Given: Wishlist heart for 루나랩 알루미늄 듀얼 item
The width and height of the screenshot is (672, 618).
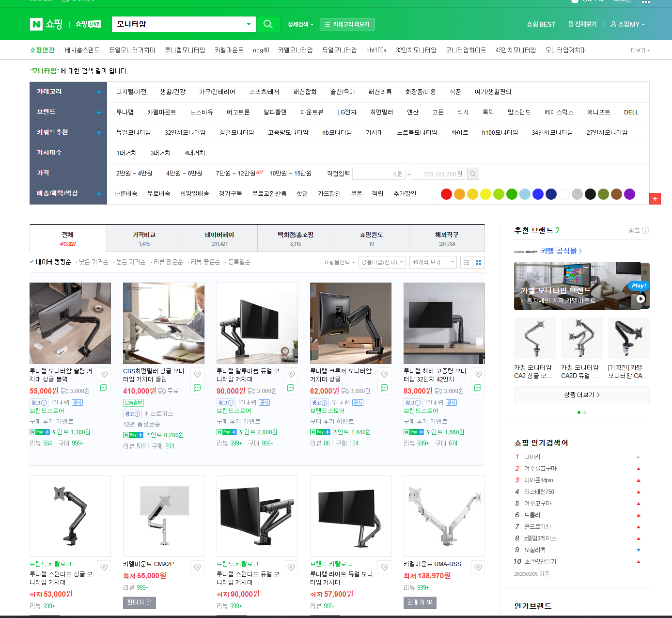Looking at the screenshot, I should click(x=291, y=375).
